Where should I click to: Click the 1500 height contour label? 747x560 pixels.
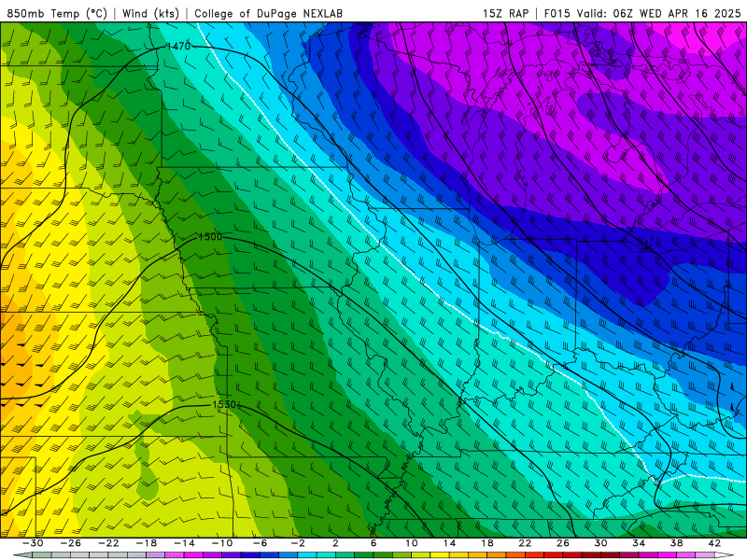(x=210, y=237)
